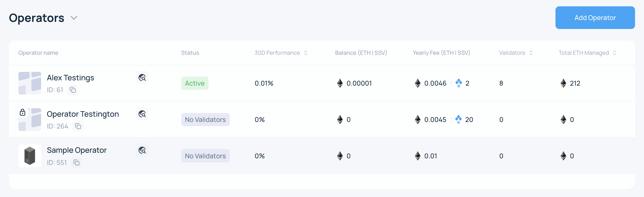Image resolution: width=644 pixels, height=197 pixels.
Task: Copy operator ID 264
Action: tap(78, 126)
